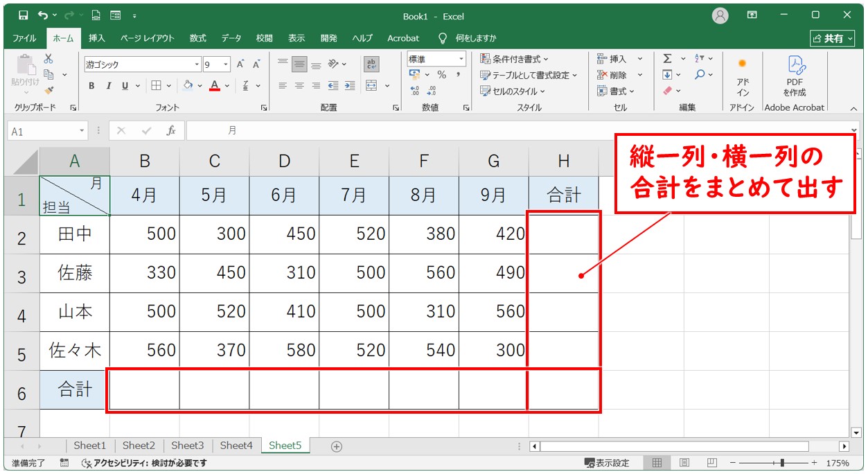Switch to the Sheet3 worksheet tab

[188, 446]
